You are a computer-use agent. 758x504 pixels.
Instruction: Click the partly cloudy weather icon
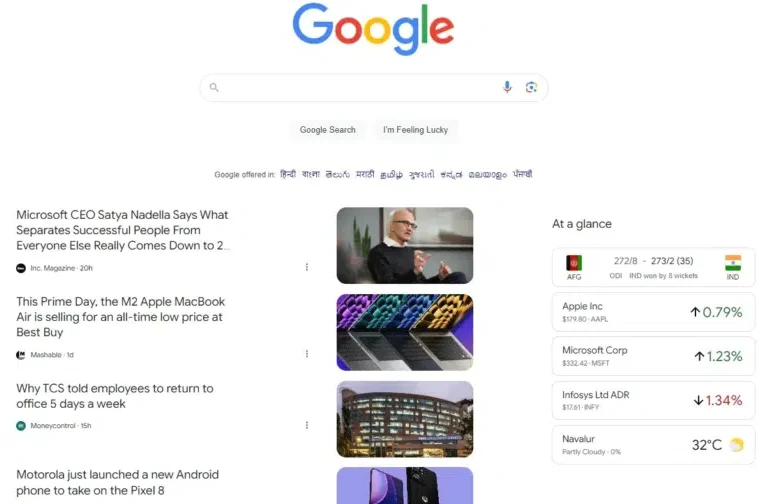(736, 445)
